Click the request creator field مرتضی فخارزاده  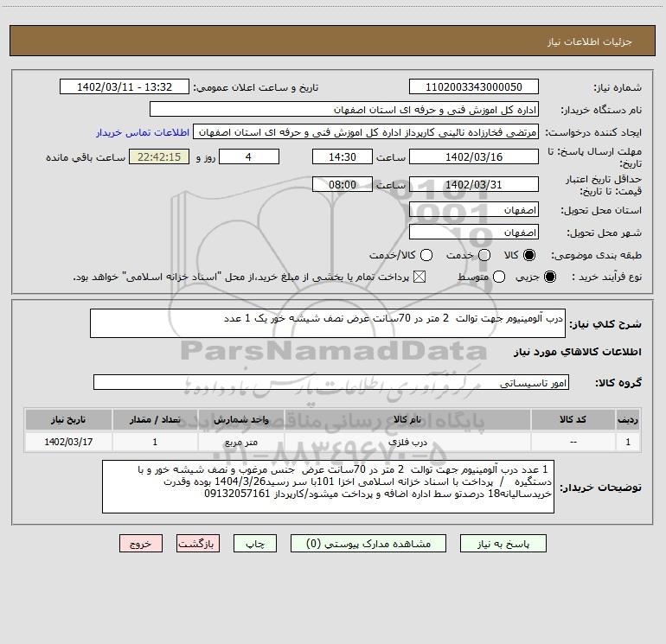pyautogui.click(x=366, y=132)
